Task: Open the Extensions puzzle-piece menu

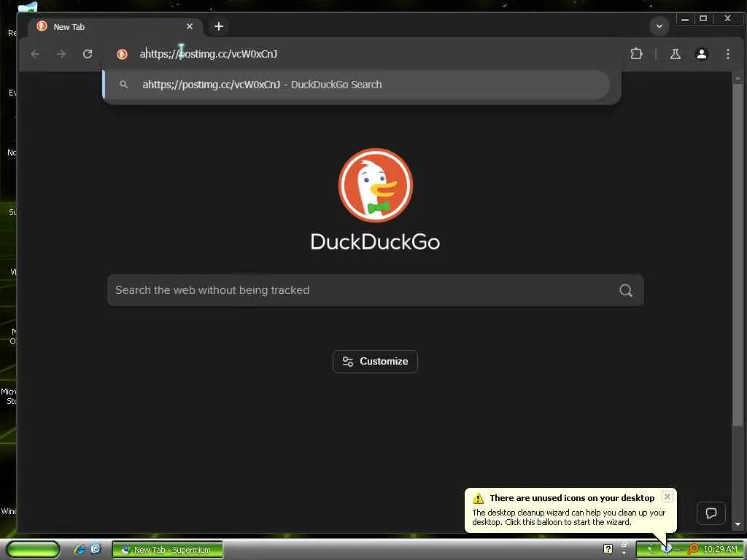Action: coord(636,54)
